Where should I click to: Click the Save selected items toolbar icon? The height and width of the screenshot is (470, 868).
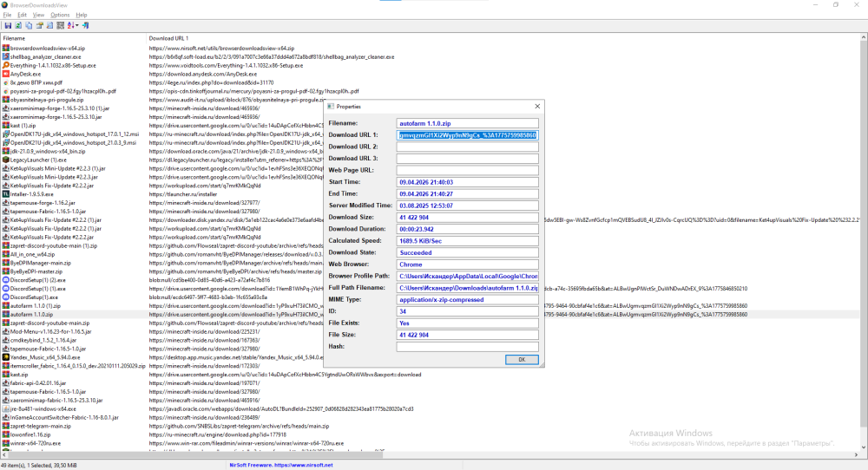[x=8, y=25]
